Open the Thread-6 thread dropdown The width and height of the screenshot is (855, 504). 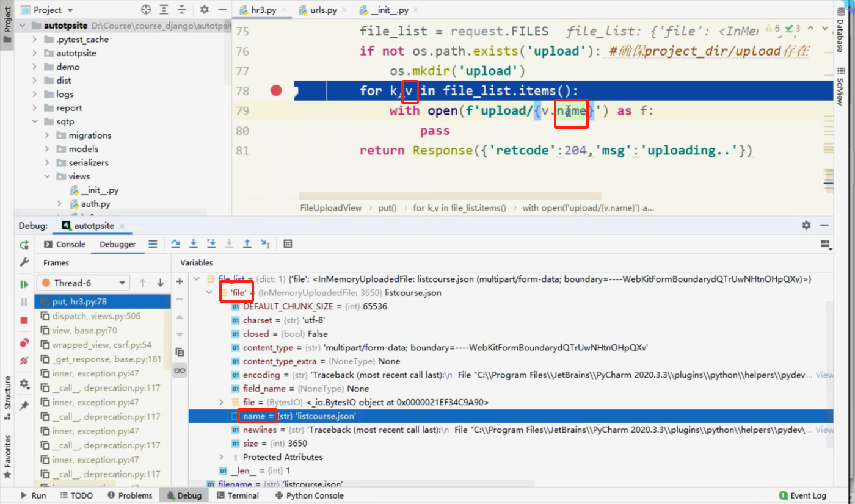click(83, 283)
